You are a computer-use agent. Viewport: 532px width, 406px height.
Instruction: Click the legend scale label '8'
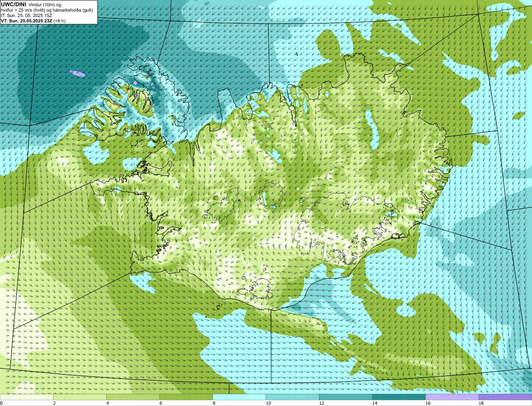point(214,403)
